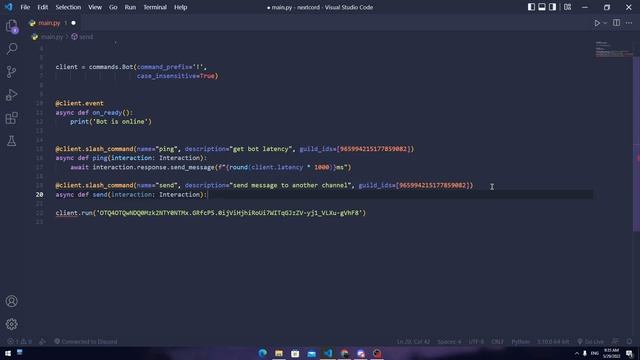Open the ENG language indicator in the tray
The image size is (640, 360).
point(595,353)
